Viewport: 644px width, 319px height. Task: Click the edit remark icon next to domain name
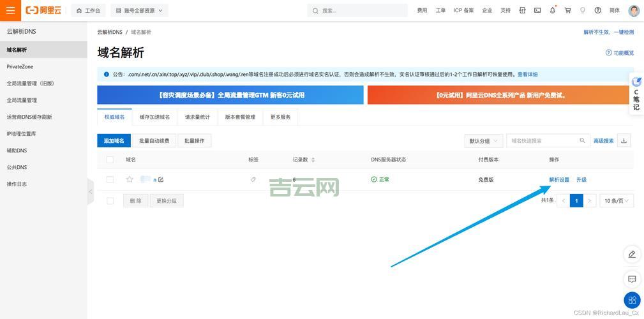point(161,179)
